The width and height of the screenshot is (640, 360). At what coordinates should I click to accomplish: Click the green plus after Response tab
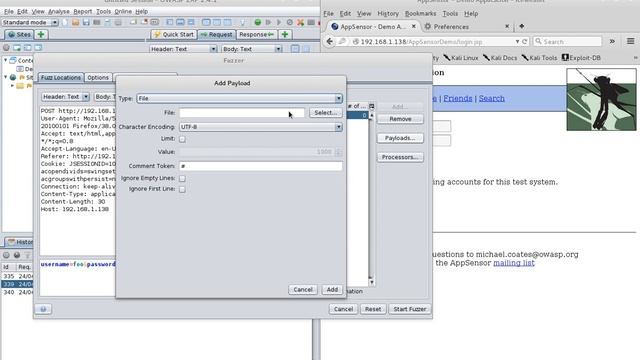point(285,35)
